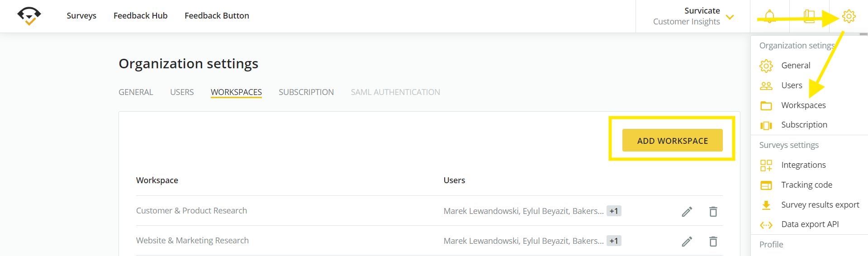Edit the Website & Marketing Research workspace
Screen dimensions: 868x256
(x=687, y=241)
